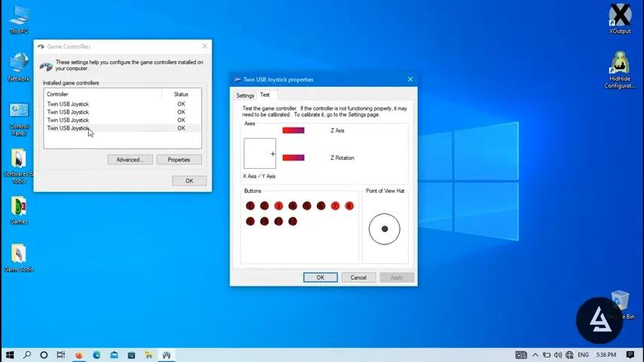Select the Softwares & Tools folder

19,167
